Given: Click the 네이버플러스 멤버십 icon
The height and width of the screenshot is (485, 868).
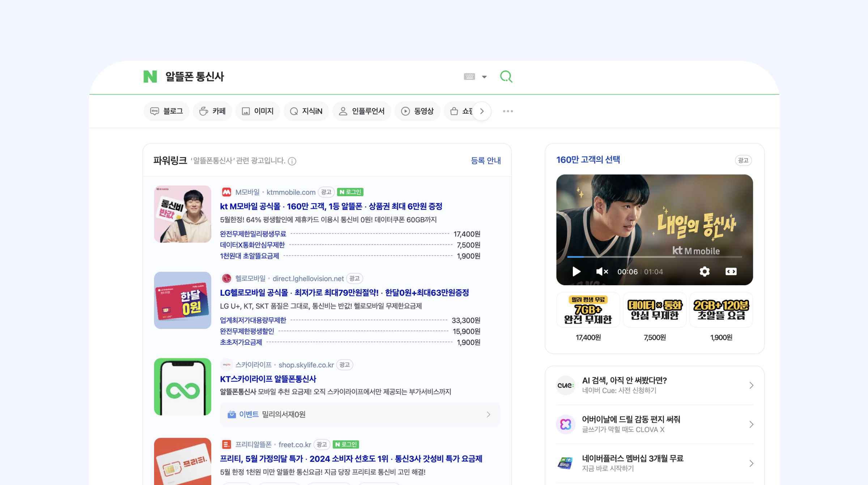Looking at the screenshot, I should [566, 463].
